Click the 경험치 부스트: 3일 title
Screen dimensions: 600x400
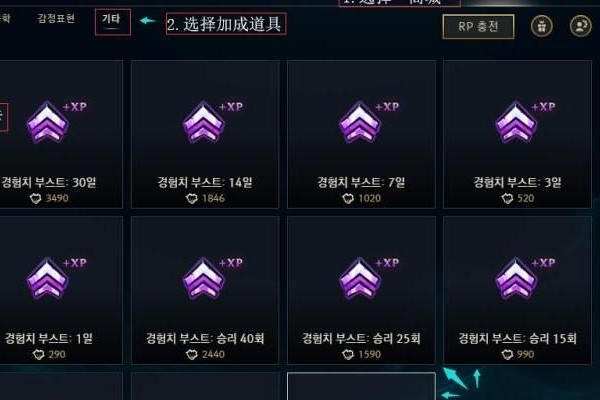(x=517, y=182)
